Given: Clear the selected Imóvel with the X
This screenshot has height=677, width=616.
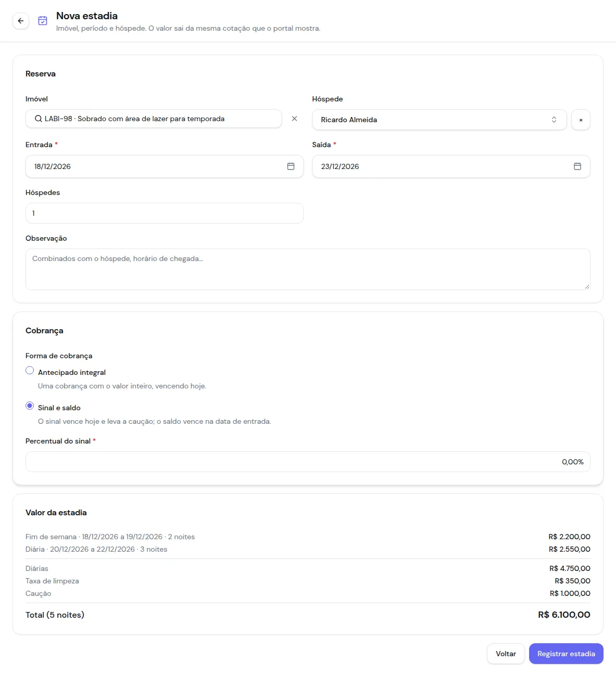Looking at the screenshot, I should click(x=294, y=119).
